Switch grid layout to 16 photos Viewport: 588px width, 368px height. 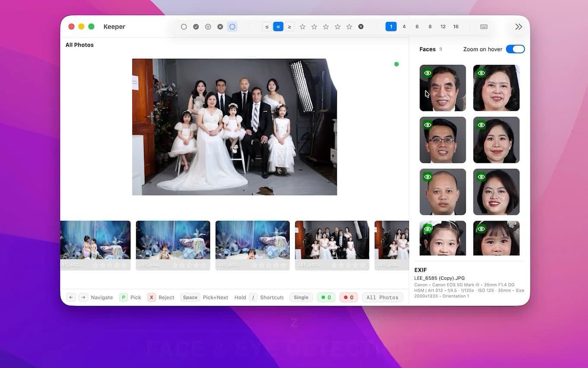click(456, 27)
